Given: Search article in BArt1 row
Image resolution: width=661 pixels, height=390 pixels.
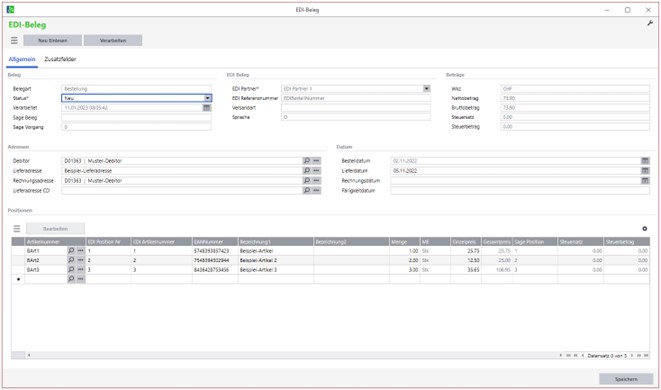Looking at the screenshot, I should (x=71, y=250).
